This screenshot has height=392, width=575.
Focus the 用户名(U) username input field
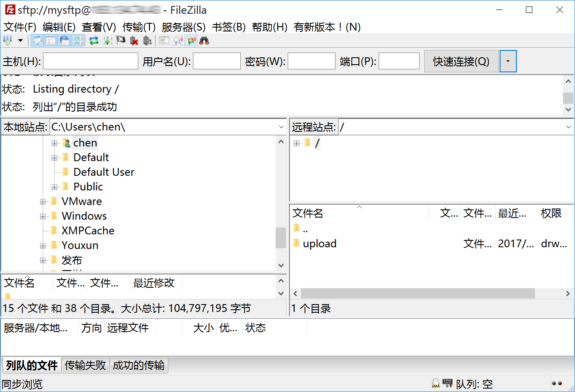click(x=217, y=61)
